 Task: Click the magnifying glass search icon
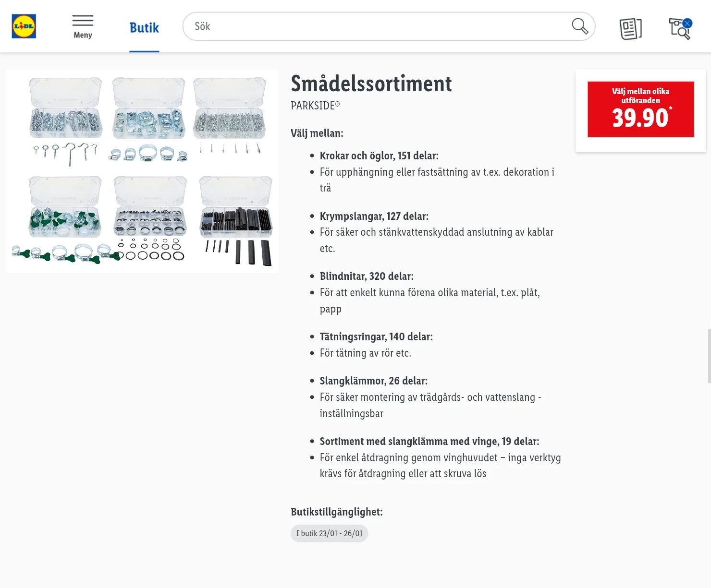coord(579,26)
